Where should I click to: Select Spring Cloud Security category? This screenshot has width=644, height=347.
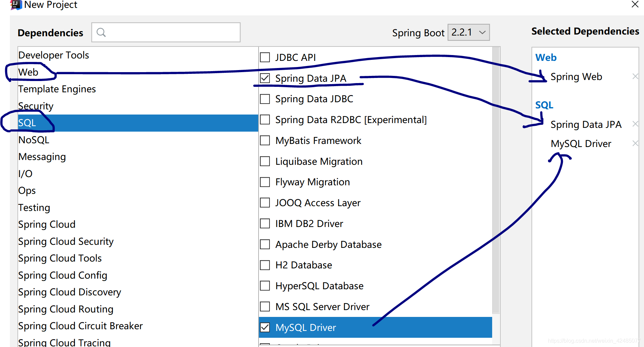pyautogui.click(x=138, y=241)
